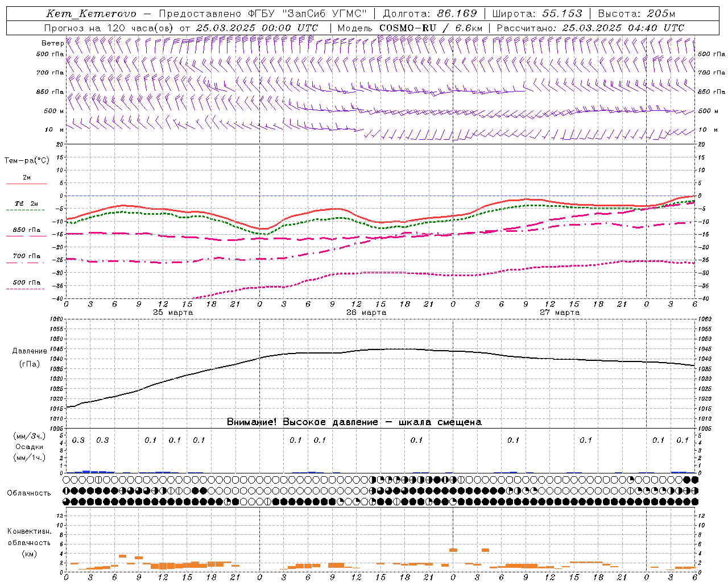
Task: Click the "Широта: 55.153" latitude field
Action: [x=537, y=14]
